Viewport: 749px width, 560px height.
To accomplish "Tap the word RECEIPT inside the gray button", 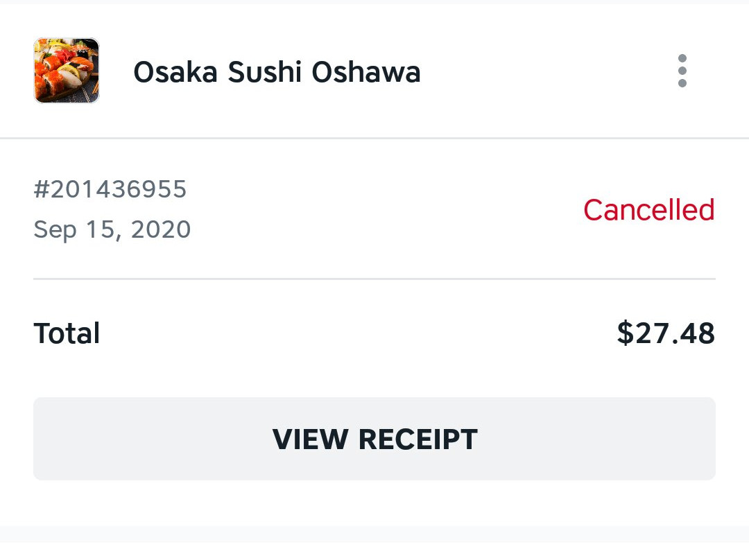I will coord(418,439).
